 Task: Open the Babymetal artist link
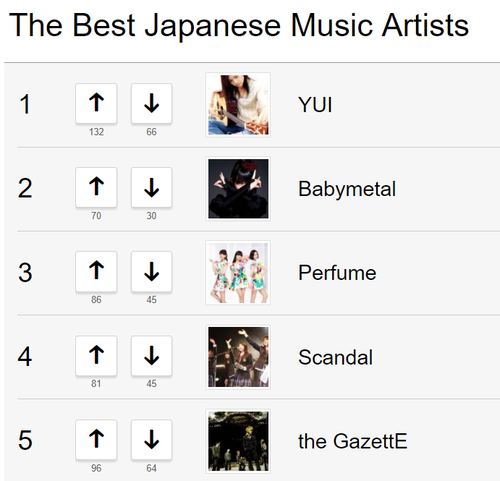[x=347, y=189]
